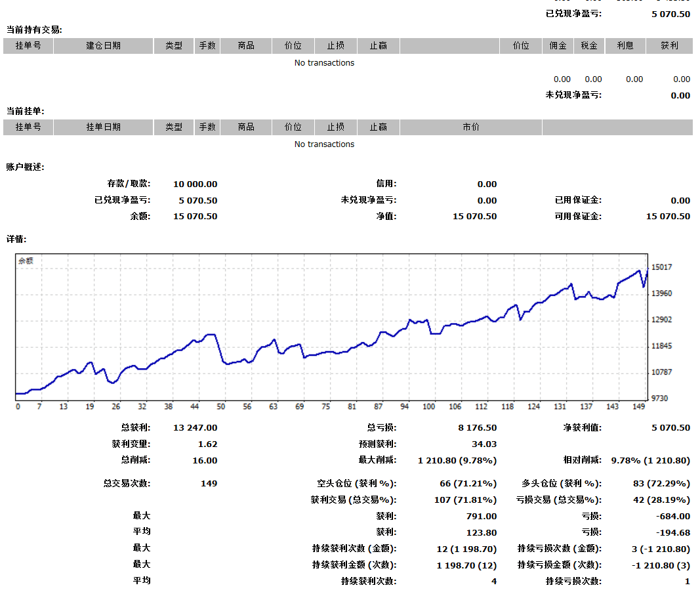Click the 利息 column header
The height and width of the screenshot is (598, 700).
(x=625, y=45)
